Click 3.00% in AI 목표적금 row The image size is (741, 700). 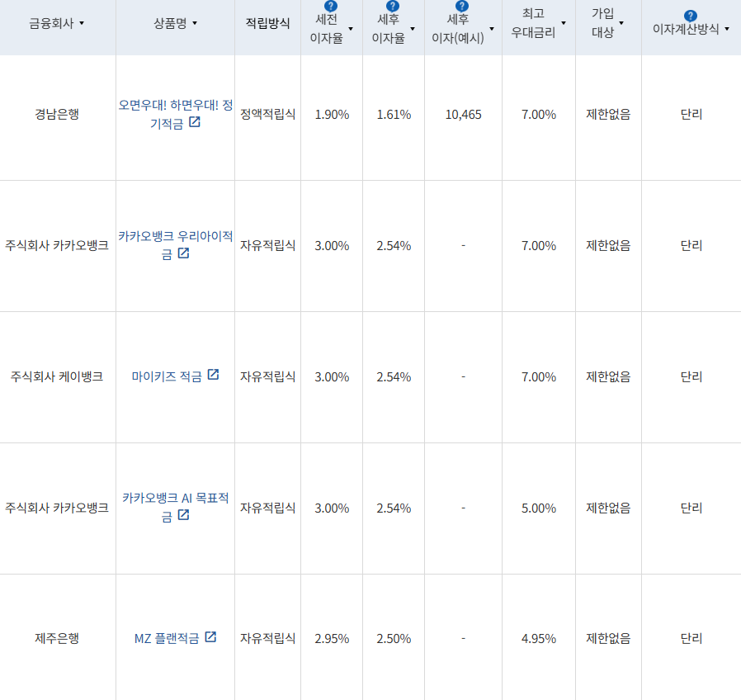coord(332,508)
